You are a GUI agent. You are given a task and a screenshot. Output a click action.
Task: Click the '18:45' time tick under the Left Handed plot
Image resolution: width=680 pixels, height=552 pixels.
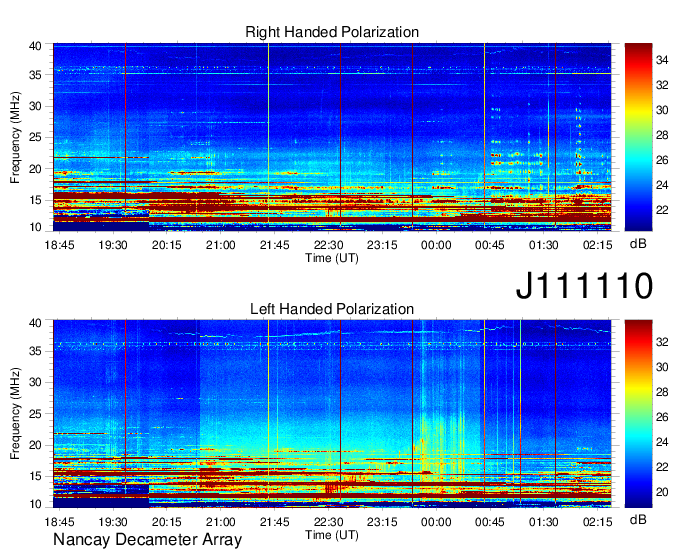pyautogui.click(x=59, y=522)
